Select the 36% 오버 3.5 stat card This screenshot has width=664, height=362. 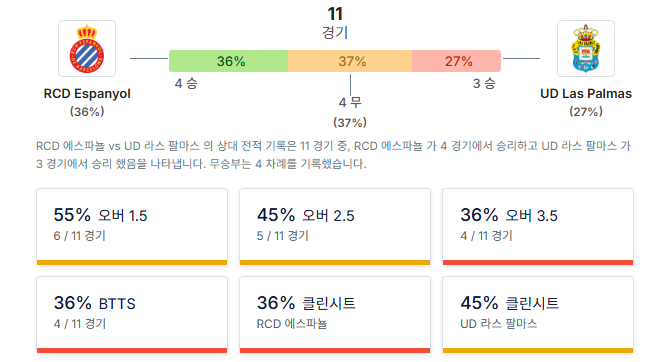pos(538,227)
